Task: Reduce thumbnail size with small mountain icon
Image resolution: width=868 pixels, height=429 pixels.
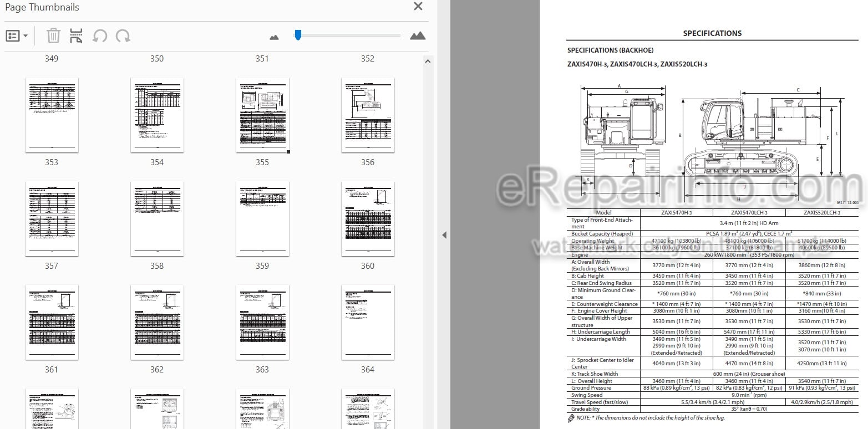Action: point(274,37)
